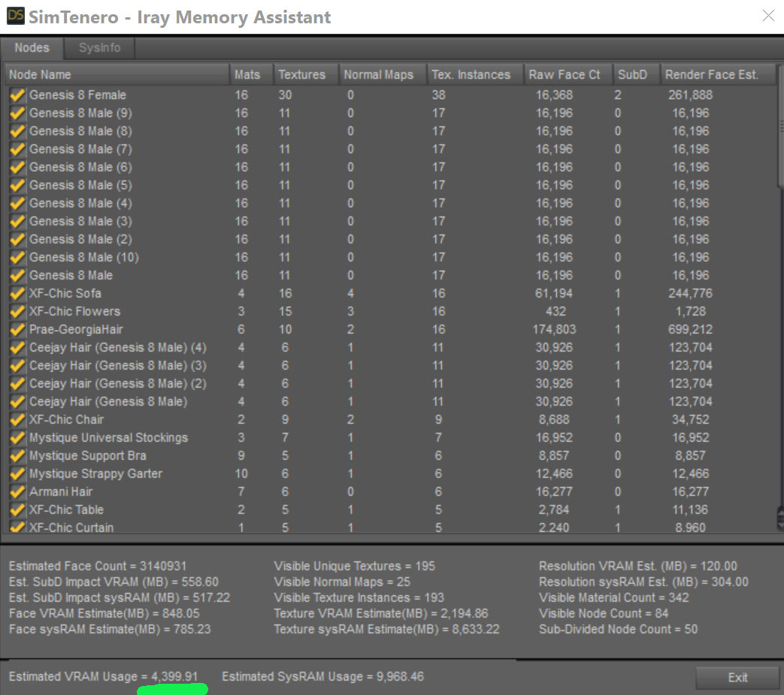Toggle checkbox for Genesis 8 Male (7)
Image resolution: width=784 pixels, height=695 pixels.
pos(17,149)
